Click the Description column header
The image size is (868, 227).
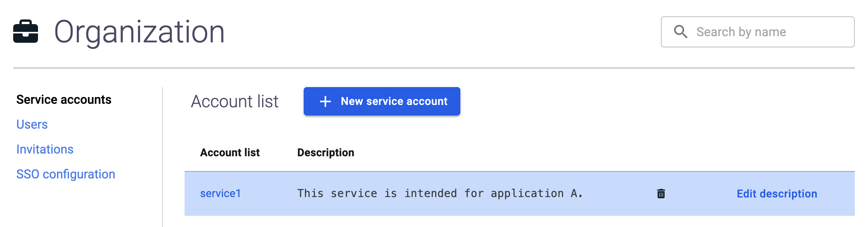point(325,152)
